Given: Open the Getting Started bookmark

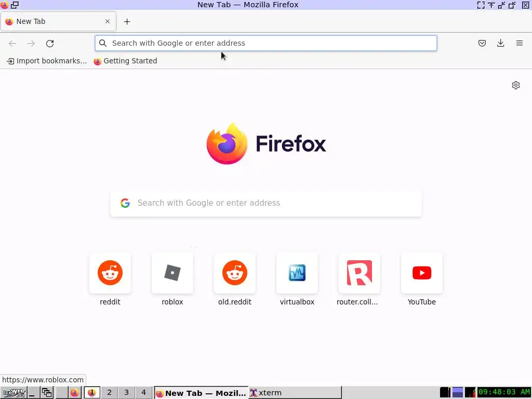Looking at the screenshot, I should coord(125,61).
